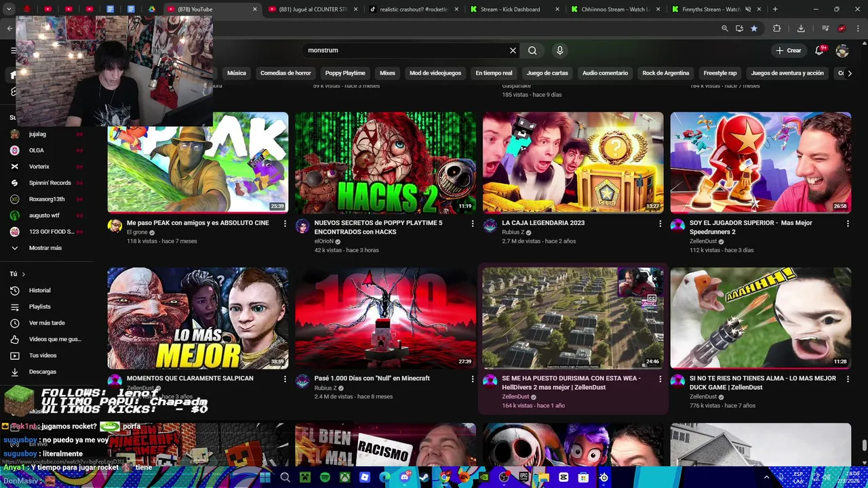This screenshot has height=488, width=868.
Task: Select the Mod de videojuegos chip
Action: pos(435,73)
